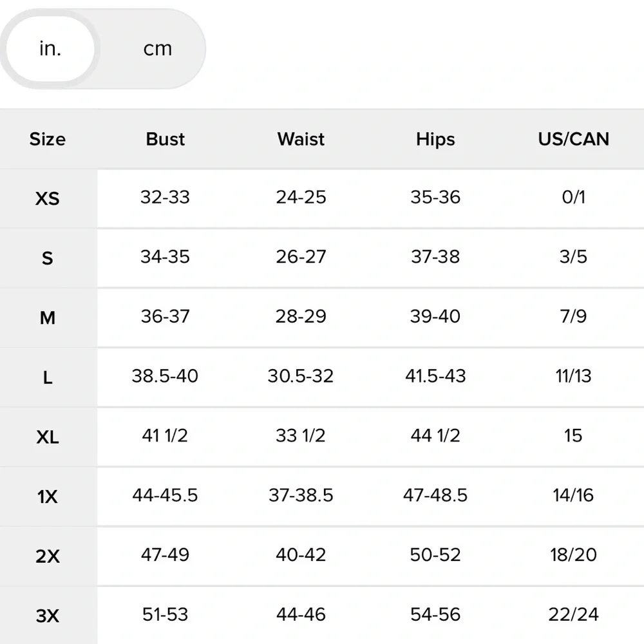Image resolution: width=644 pixels, height=644 pixels.
Task: Click the Hips column header
Action: [435, 140]
